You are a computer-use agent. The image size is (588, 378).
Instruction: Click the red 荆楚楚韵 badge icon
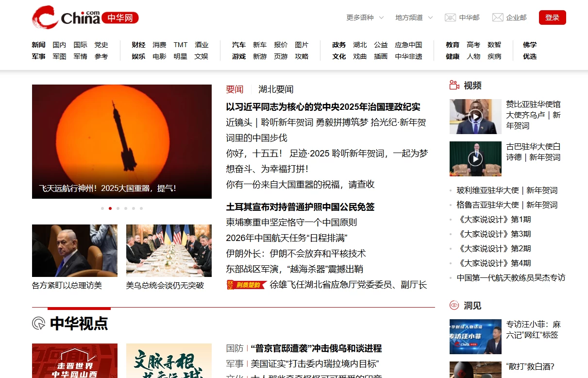point(246,285)
